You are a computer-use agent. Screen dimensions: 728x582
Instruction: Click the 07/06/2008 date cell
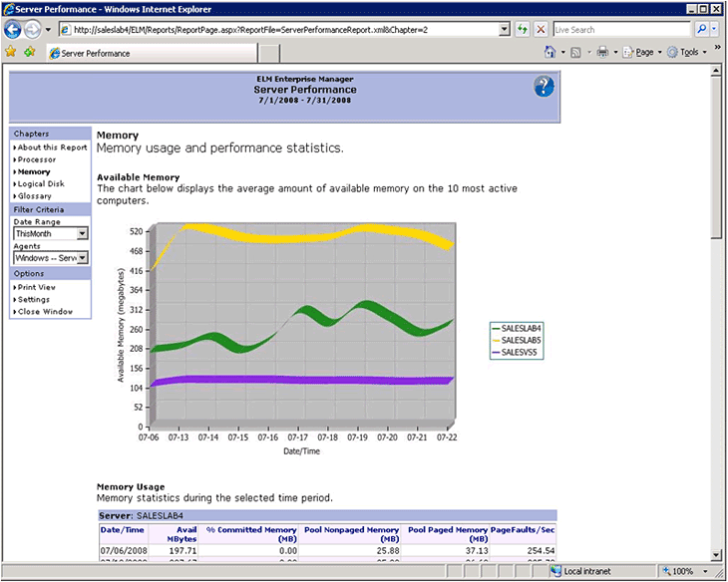tap(124, 551)
